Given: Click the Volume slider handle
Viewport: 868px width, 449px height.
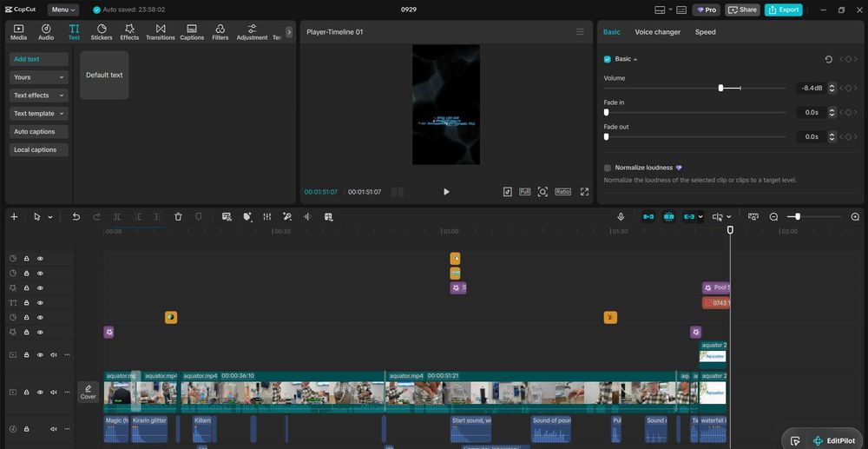Looking at the screenshot, I should (720, 88).
